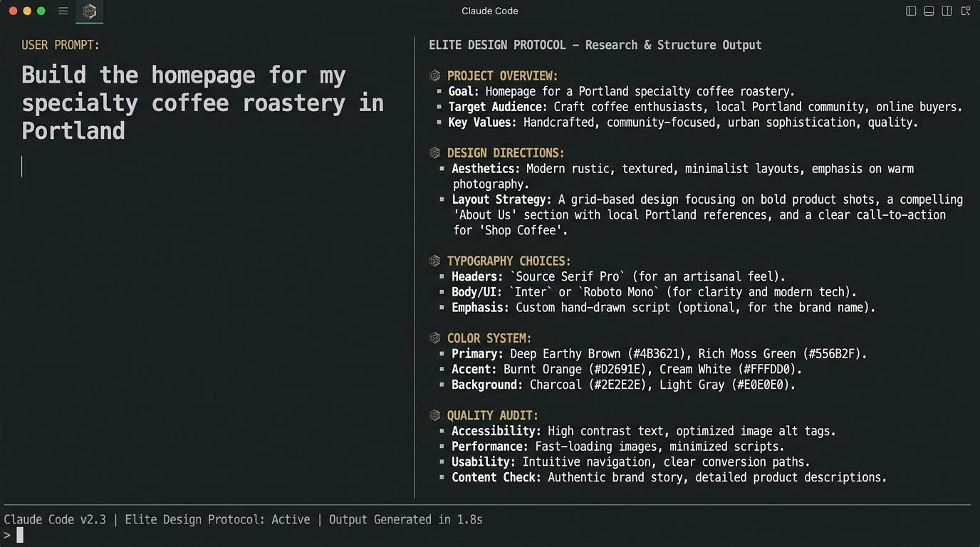This screenshot has height=547, width=980.
Task: Click the 'Aesthetics:' line
Action: click(x=682, y=176)
